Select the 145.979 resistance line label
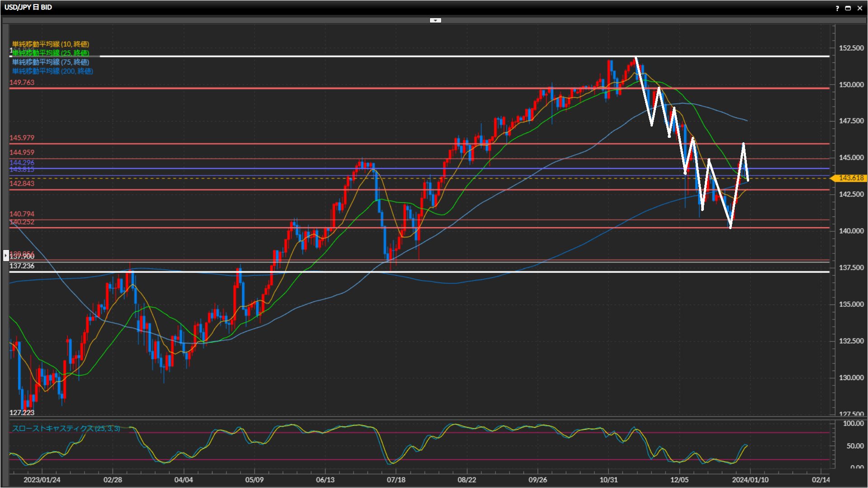This screenshot has width=868, height=488. (x=22, y=138)
